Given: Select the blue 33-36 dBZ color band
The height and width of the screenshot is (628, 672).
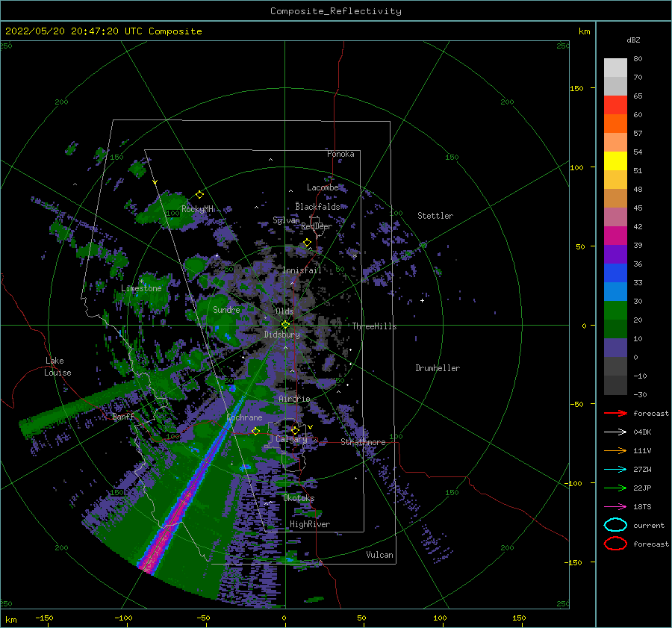Looking at the screenshot, I should (615, 273).
